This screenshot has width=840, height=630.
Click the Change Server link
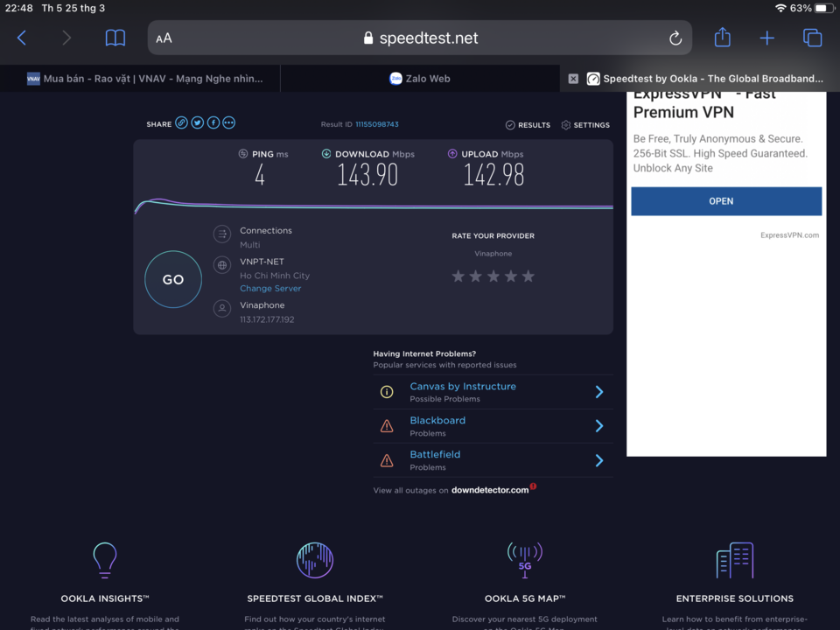pos(270,288)
